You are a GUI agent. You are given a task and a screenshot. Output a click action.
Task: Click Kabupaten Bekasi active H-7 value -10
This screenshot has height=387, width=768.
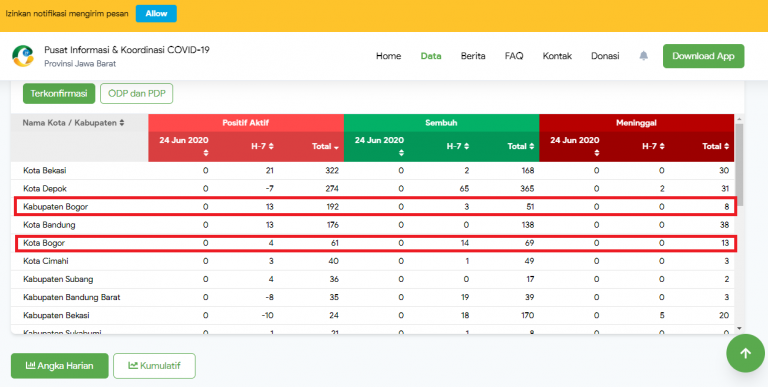click(267, 315)
